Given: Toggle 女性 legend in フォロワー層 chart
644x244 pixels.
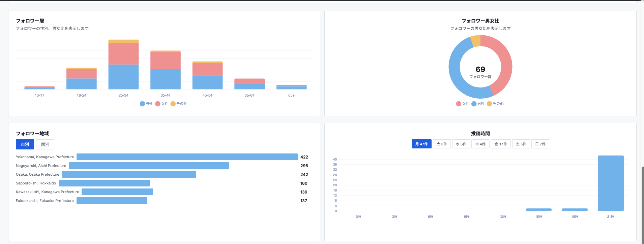Looking at the screenshot, I should [x=162, y=104].
